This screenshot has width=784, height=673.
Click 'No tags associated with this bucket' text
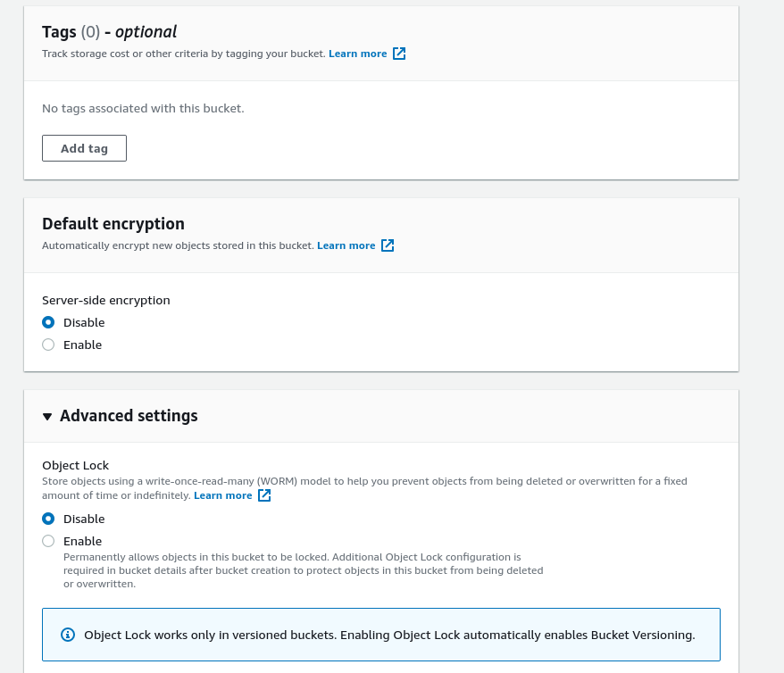143,108
